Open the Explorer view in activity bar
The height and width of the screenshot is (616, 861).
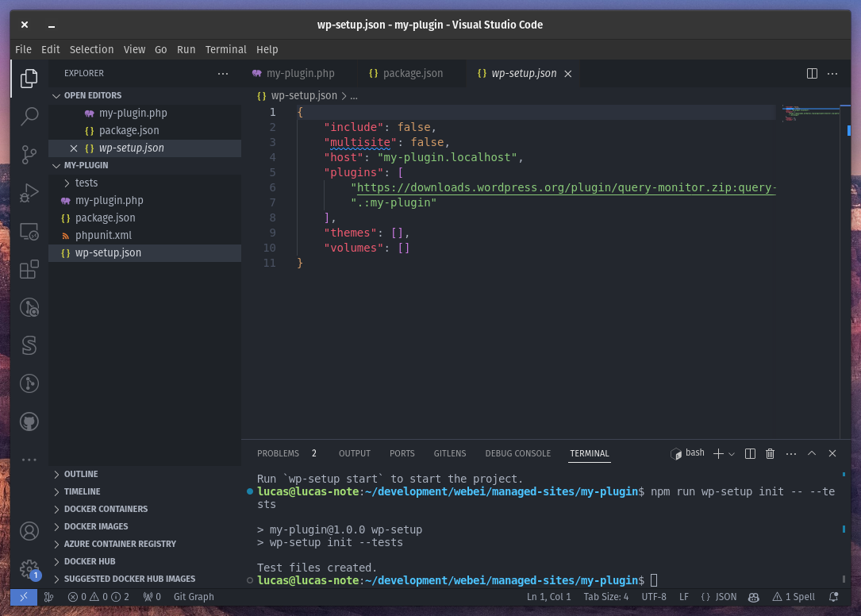click(29, 79)
